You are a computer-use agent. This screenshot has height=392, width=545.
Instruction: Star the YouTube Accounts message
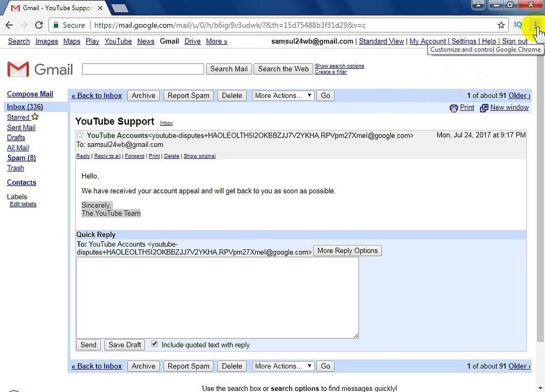(x=79, y=135)
